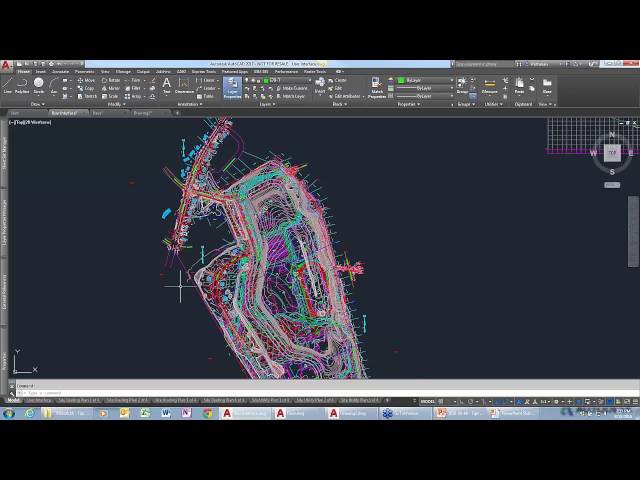640x480 pixels.
Task: Click the Group tool
Action: click(x=462, y=86)
